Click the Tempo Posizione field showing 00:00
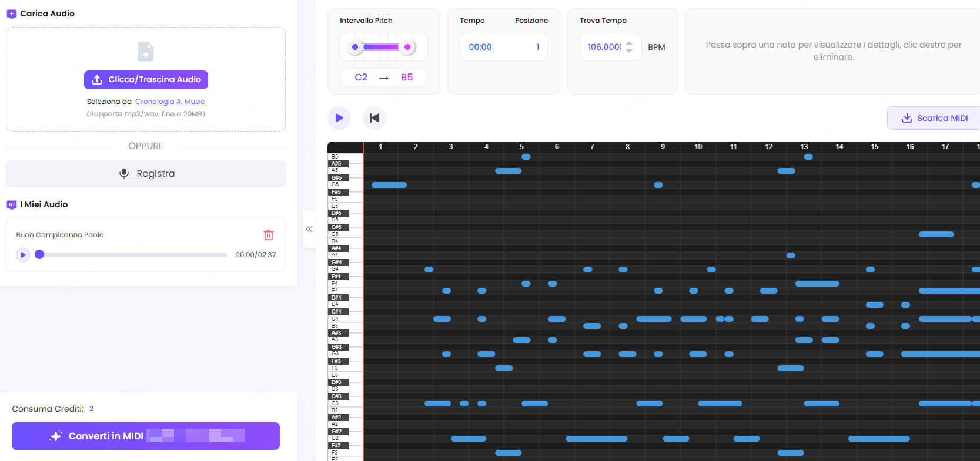Image resolution: width=980 pixels, height=461 pixels. (x=504, y=47)
